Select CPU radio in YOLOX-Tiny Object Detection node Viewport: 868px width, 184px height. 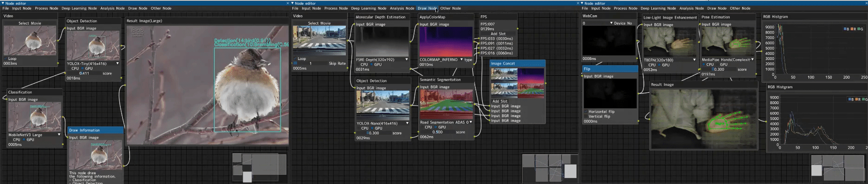click(x=68, y=68)
